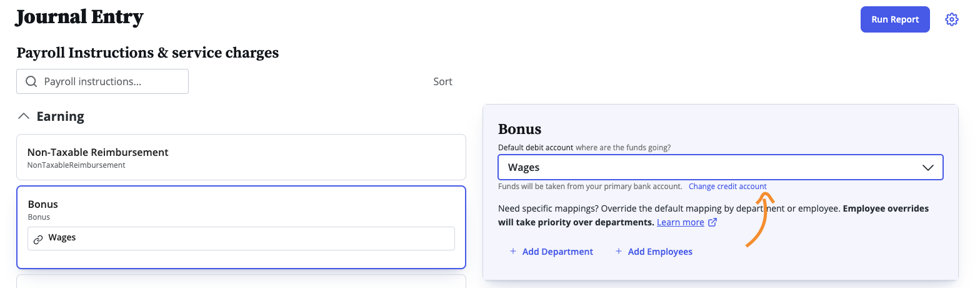Click the Run Report button

click(x=895, y=19)
